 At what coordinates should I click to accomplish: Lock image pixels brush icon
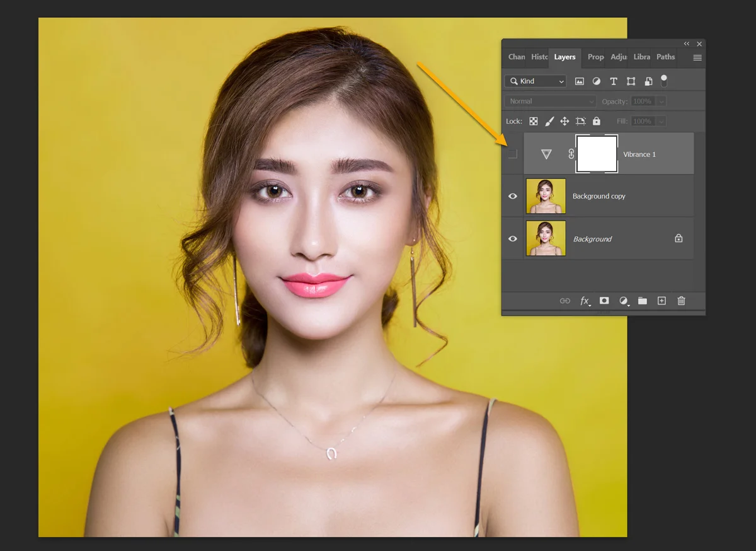click(x=549, y=121)
